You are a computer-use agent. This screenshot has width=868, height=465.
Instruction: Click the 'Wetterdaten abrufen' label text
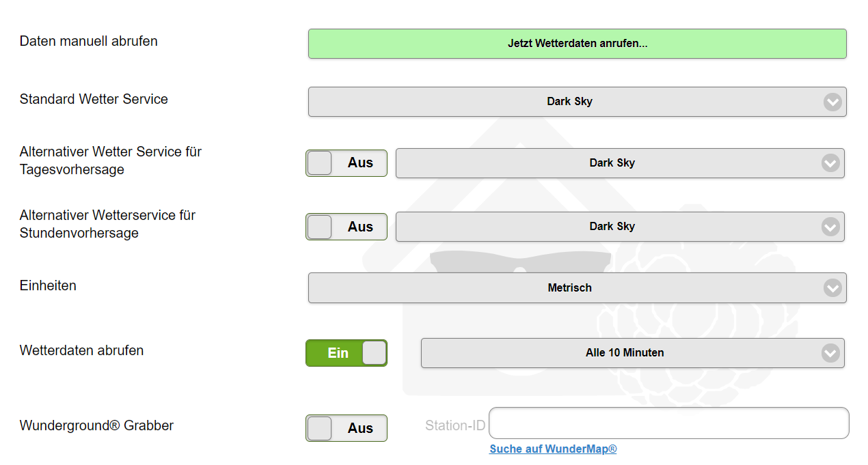coord(81,350)
